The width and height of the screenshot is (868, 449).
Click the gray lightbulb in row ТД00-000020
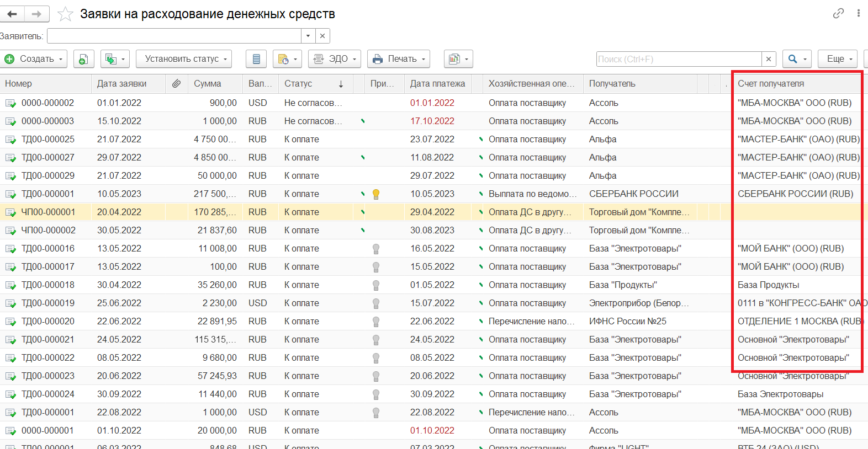376,322
